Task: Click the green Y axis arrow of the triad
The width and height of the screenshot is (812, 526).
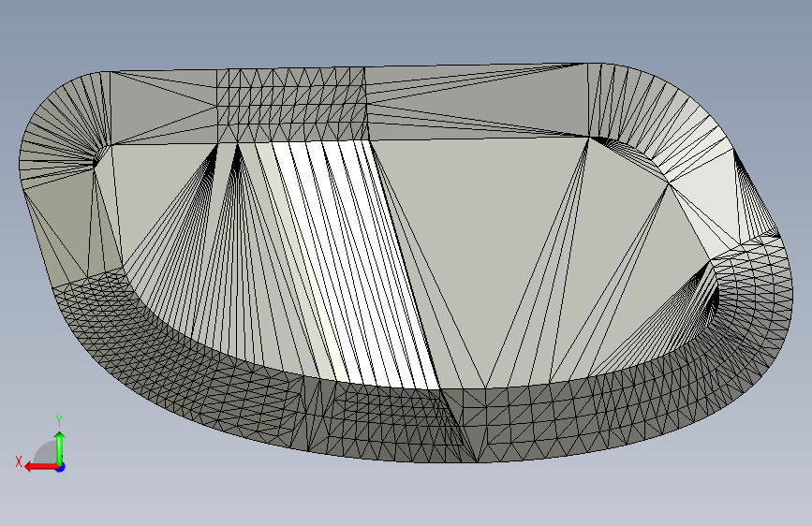Action: [60, 447]
